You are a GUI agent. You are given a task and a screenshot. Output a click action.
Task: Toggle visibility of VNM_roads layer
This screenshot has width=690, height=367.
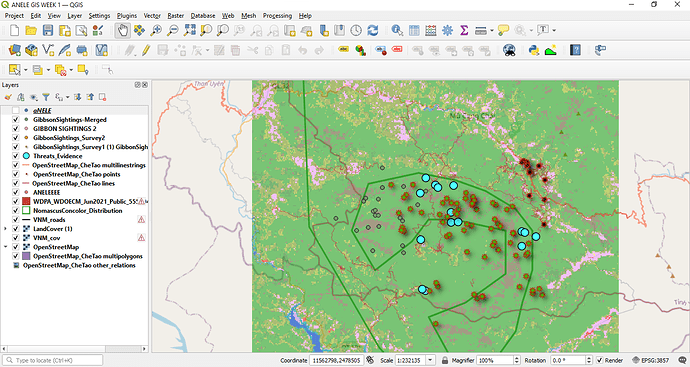pos(16,220)
